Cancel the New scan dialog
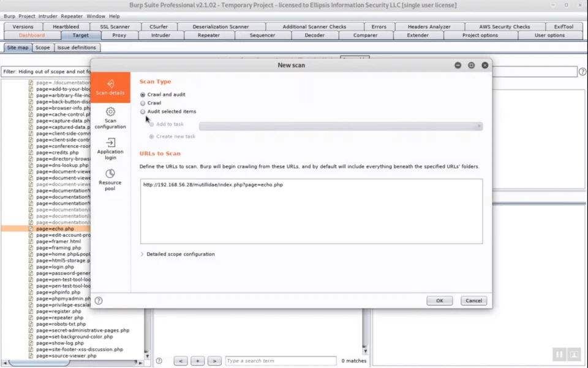The image size is (588, 368). tap(473, 301)
